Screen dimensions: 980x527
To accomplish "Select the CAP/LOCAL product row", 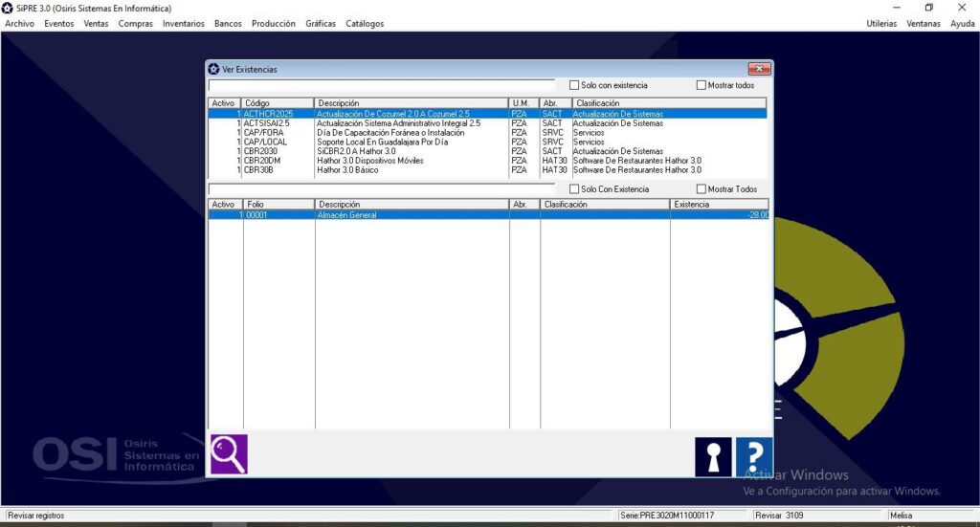I will coord(487,142).
